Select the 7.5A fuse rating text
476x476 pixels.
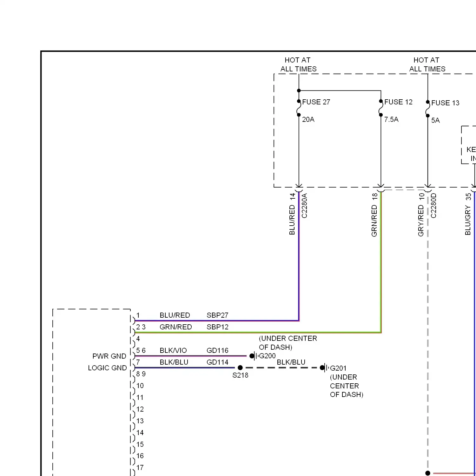[391, 119]
